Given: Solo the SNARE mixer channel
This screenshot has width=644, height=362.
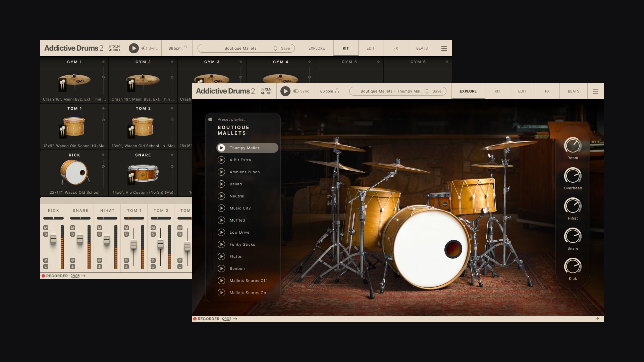Looking at the screenshot, I should (x=72, y=234).
